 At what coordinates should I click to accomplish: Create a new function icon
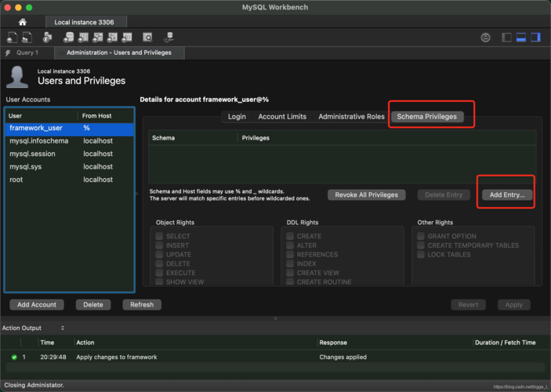tap(126, 38)
